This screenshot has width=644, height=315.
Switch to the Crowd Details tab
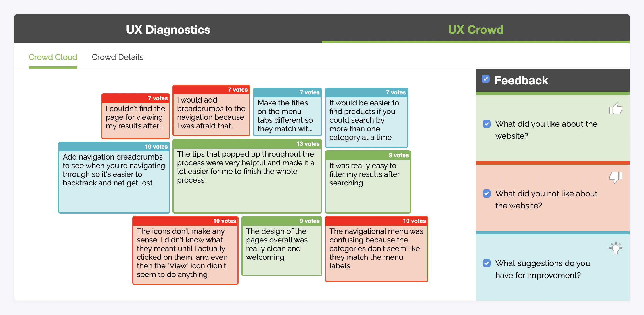point(118,57)
